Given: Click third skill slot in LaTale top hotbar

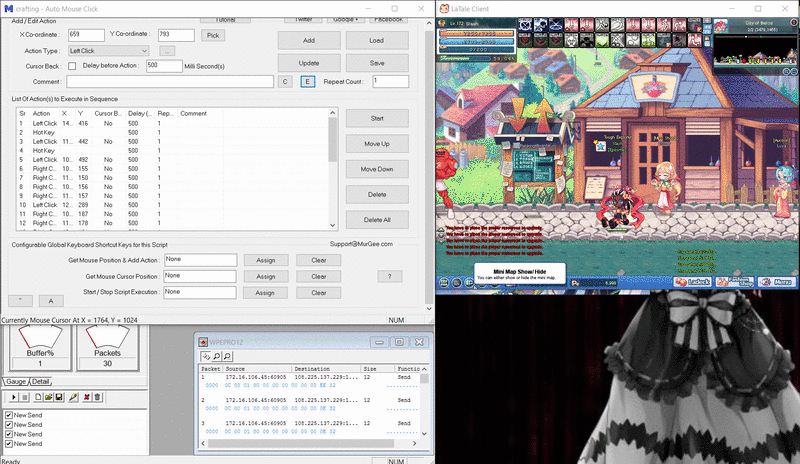Looking at the screenshot, I should point(556,25).
